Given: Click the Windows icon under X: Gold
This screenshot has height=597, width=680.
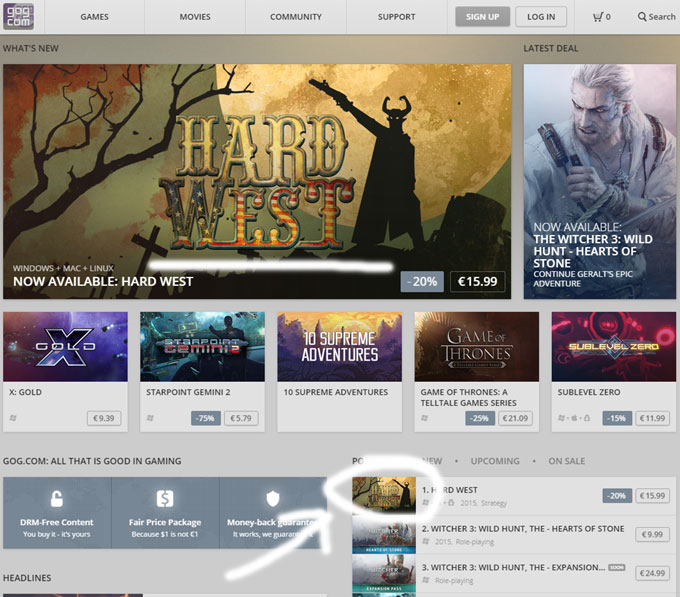Looking at the screenshot, I should tap(13, 418).
